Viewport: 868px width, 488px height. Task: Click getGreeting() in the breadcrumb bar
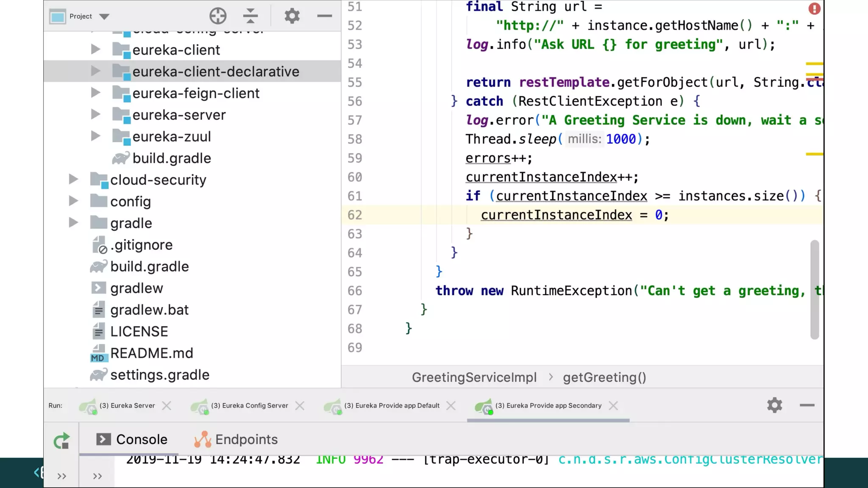click(604, 377)
